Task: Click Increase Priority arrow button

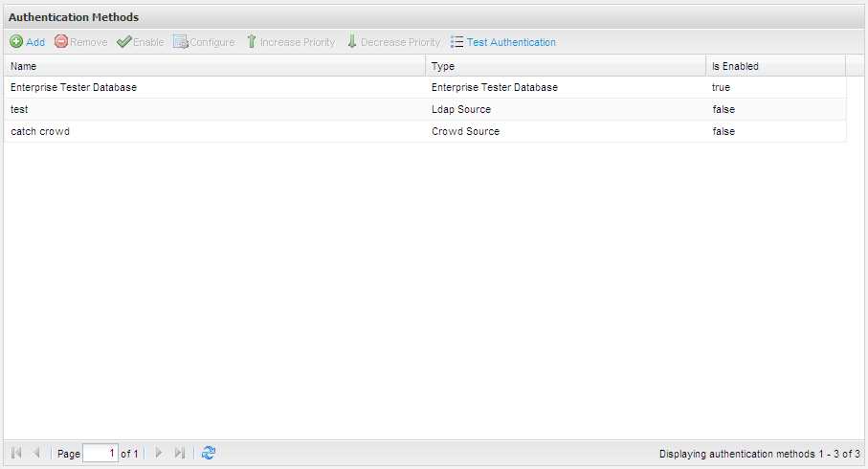Action: 291,42
